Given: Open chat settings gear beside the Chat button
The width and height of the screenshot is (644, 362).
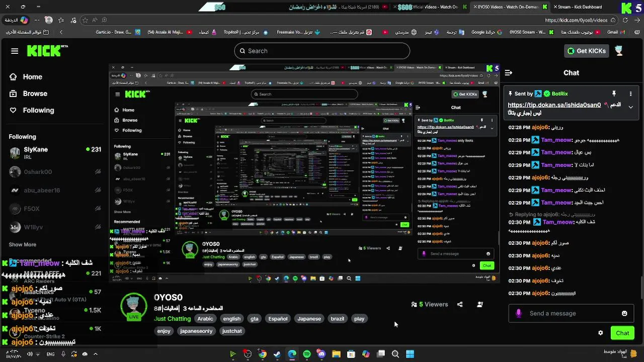Looking at the screenshot, I should point(600,333).
